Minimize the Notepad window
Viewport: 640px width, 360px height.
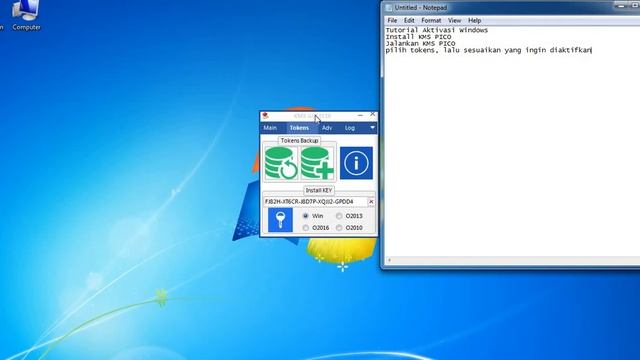point(621,6)
